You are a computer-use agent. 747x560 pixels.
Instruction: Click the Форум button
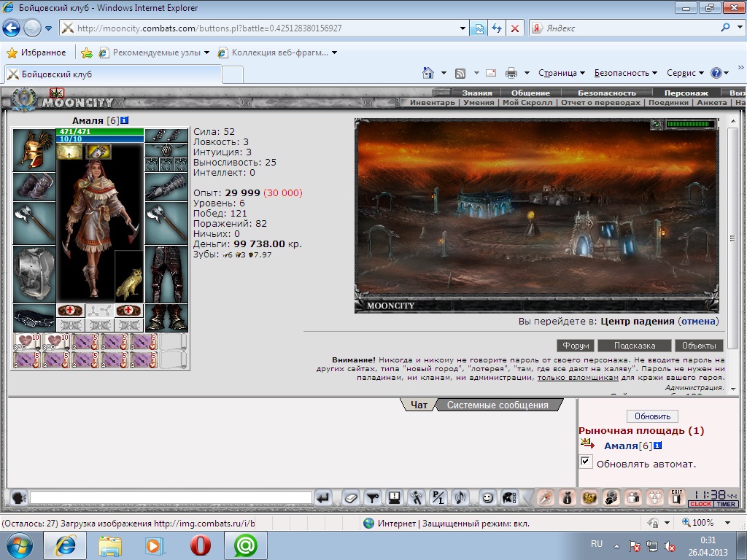576,346
